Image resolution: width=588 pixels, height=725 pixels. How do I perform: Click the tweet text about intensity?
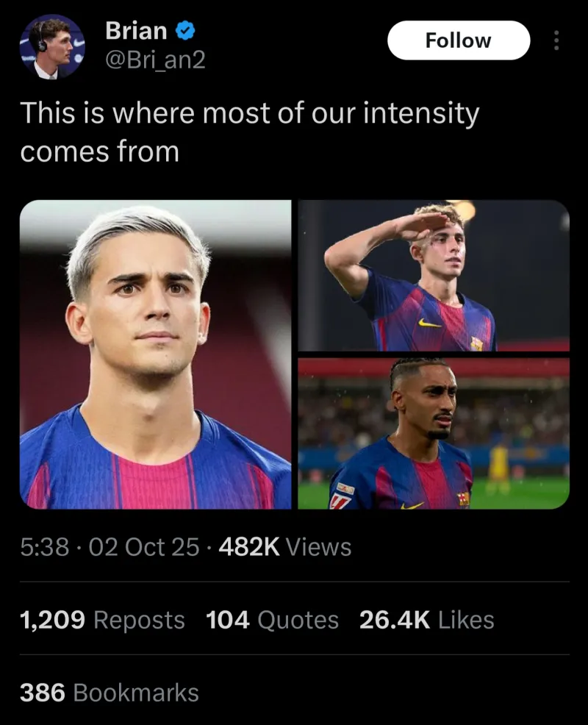tap(249, 132)
